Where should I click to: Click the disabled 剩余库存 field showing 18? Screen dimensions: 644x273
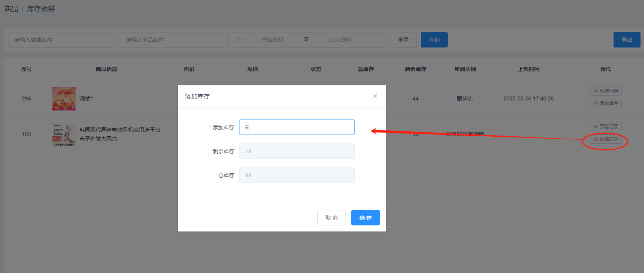(x=297, y=151)
